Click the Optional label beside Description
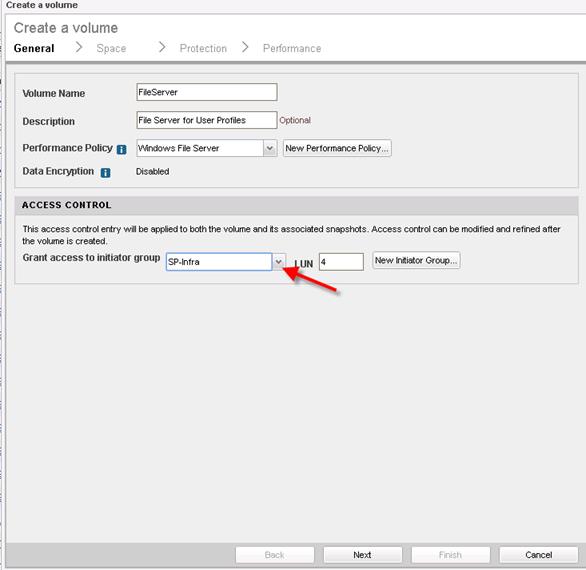586x570 pixels. pyautogui.click(x=295, y=120)
